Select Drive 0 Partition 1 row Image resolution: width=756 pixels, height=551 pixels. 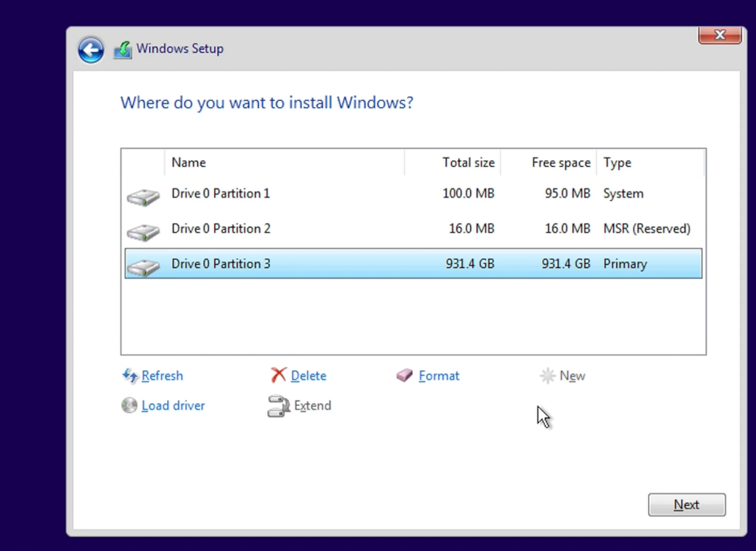point(413,193)
